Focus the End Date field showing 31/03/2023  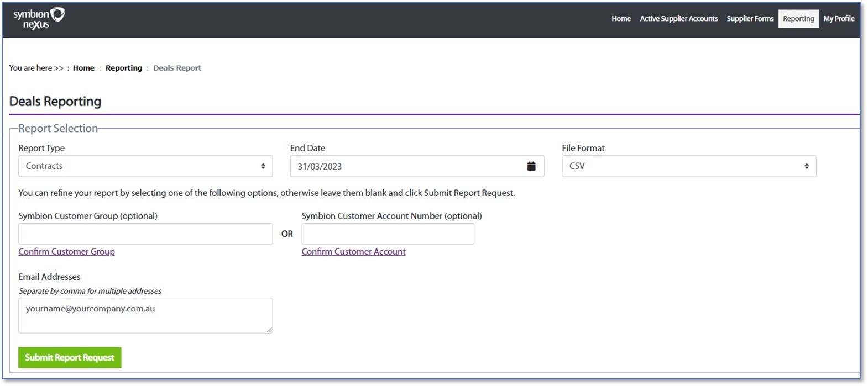click(x=417, y=166)
